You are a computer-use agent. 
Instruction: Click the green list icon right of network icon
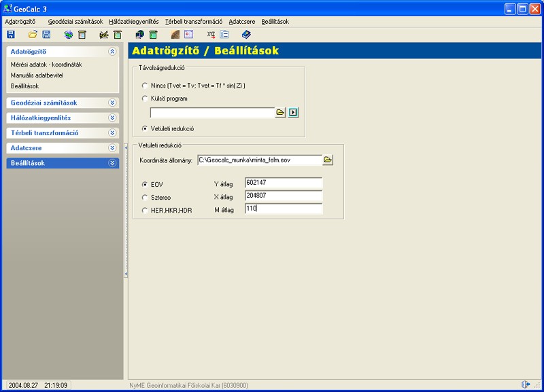(118, 35)
